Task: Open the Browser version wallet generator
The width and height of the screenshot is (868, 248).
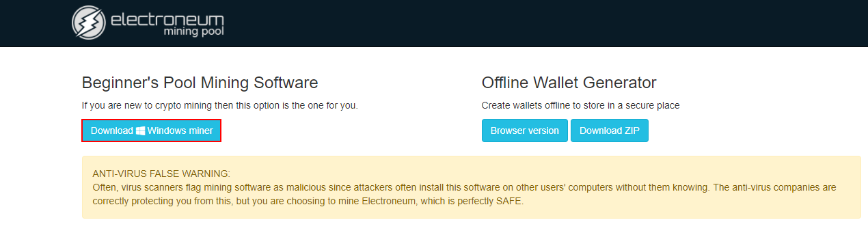Action: coord(524,130)
